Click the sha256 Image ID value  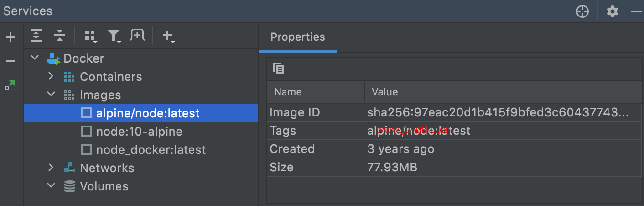coord(503,112)
